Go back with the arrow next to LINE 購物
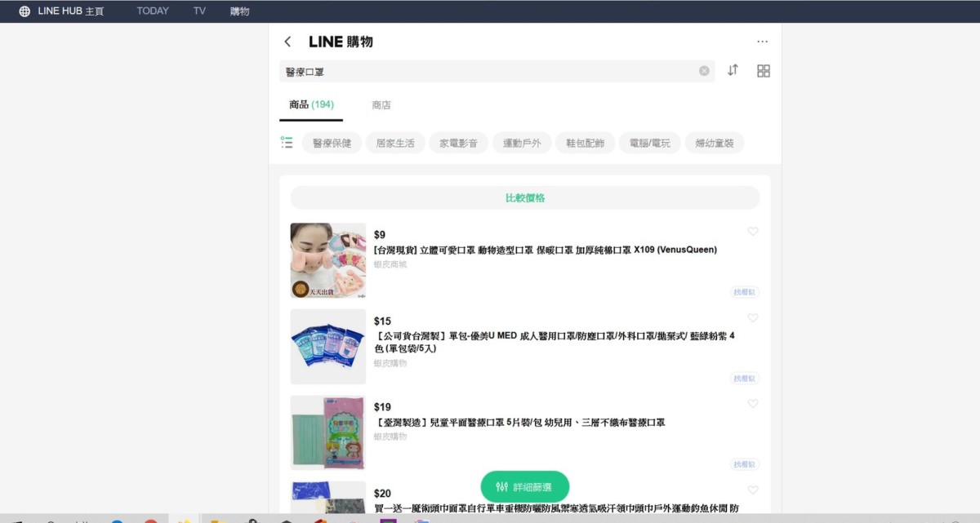This screenshot has width=980, height=523. (287, 42)
